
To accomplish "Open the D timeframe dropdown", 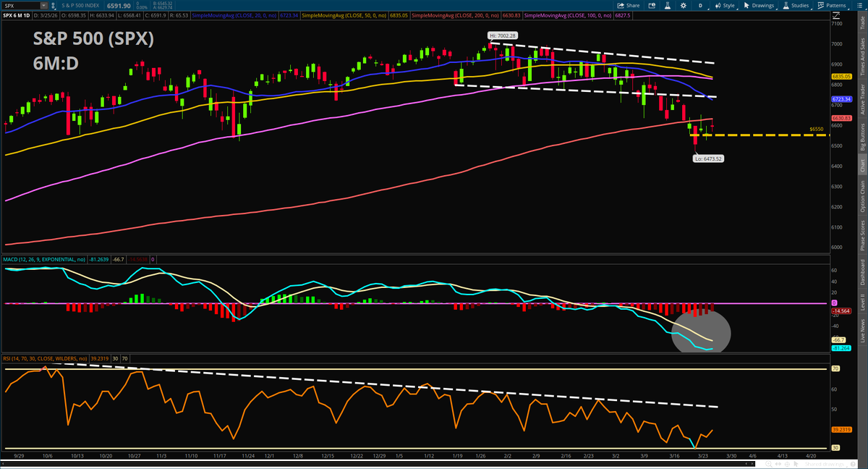I will [x=700, y=5].
